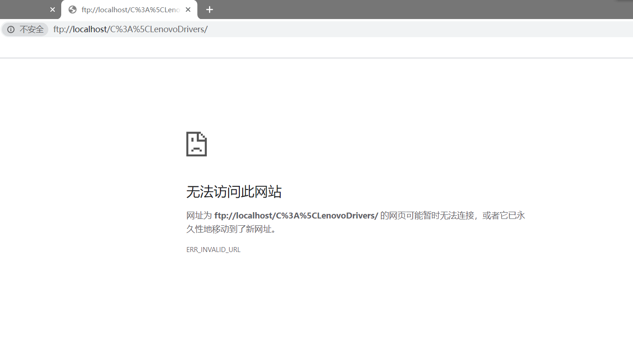The height and width of the screenshot is (364, 633).
Task: Click the X on the leftmost tab
Action: [x=52, y=9]
